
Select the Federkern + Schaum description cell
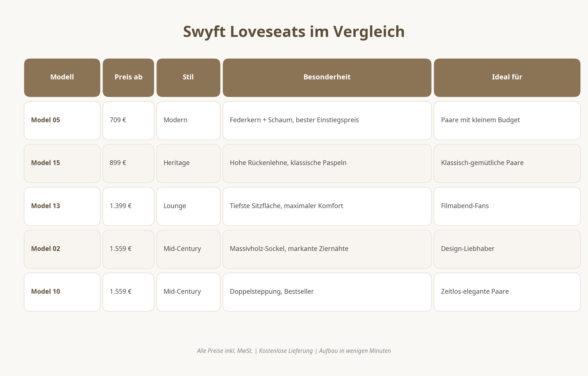[x=327, y=120]
